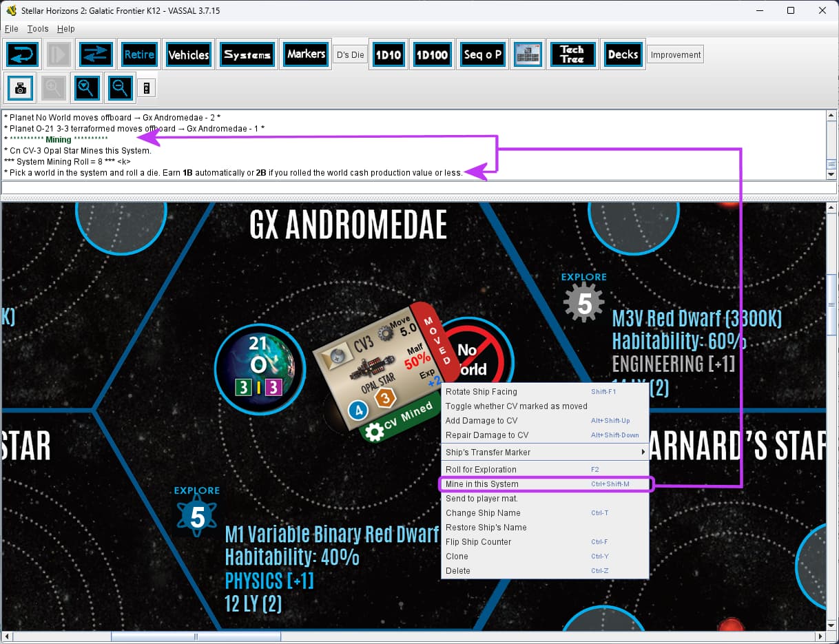Click the Connect to server arrows icon

pyautogui.click(x=95, y=54)
